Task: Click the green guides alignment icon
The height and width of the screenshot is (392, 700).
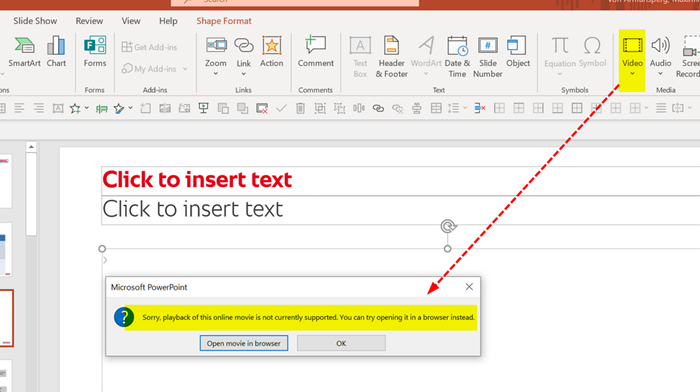Action: point(101,108)
